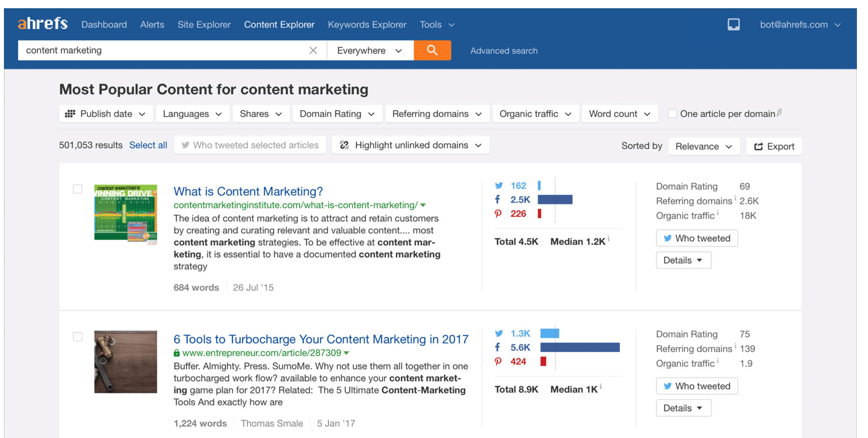Open What is Content Marketing? article title

pyautogui.click(x=248, y=191)
